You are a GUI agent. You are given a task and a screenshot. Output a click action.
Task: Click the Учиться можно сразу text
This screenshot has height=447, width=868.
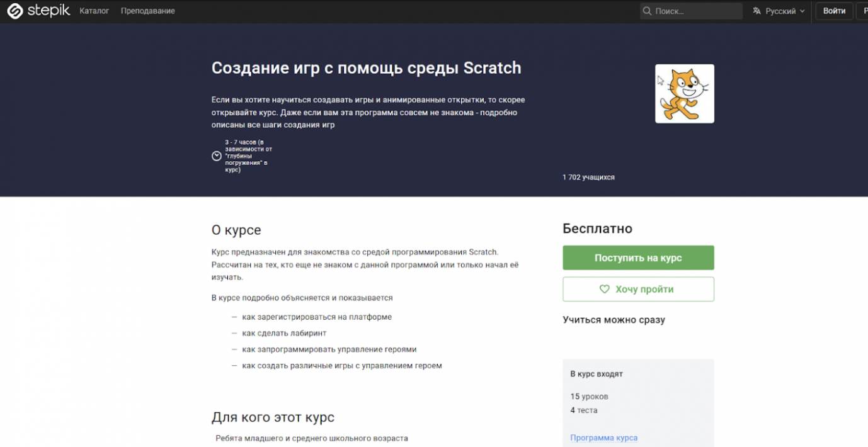(x=614, y=320)
